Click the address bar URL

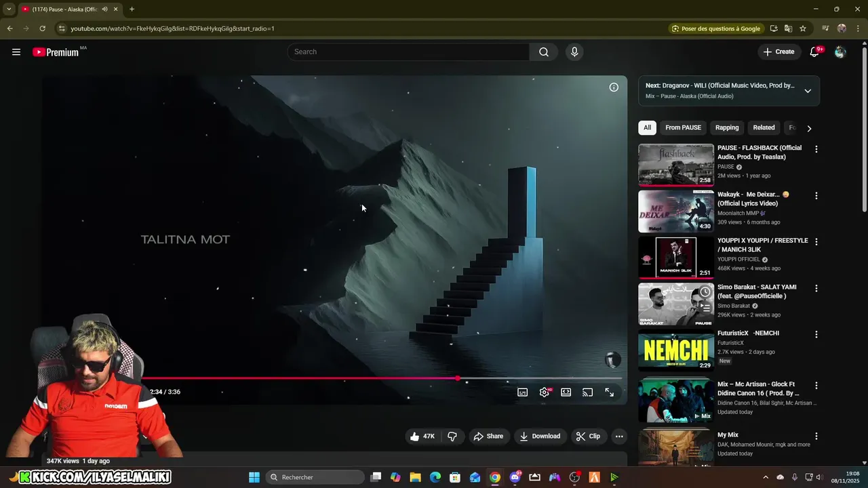click(x=172, y=28)
